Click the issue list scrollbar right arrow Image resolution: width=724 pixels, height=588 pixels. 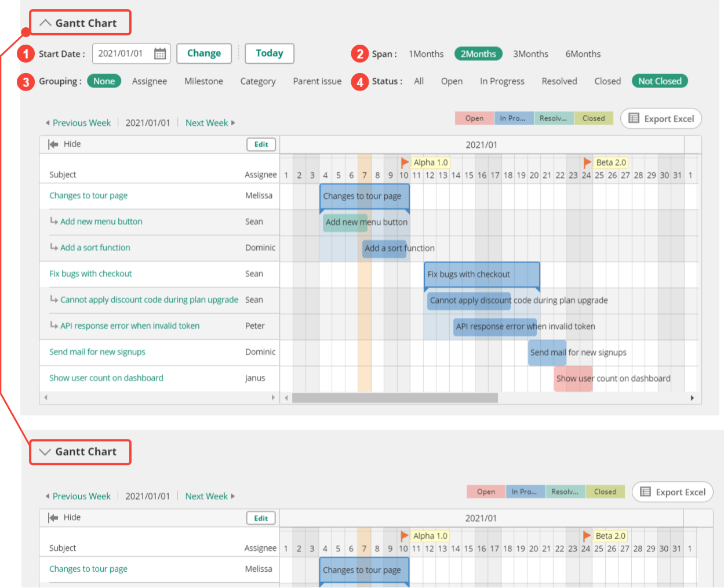pyautogui.click(x=274, y=397)
